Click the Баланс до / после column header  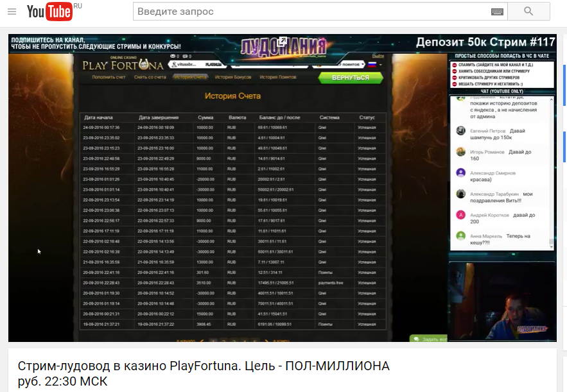(x=279, y=117)
